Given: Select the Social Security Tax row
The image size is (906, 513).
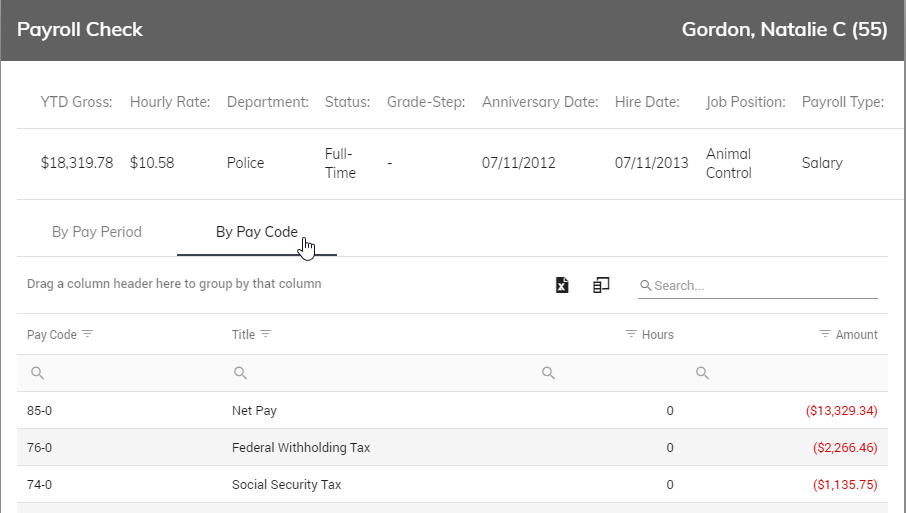Looking at the screenshot, I should pos(452,484).
